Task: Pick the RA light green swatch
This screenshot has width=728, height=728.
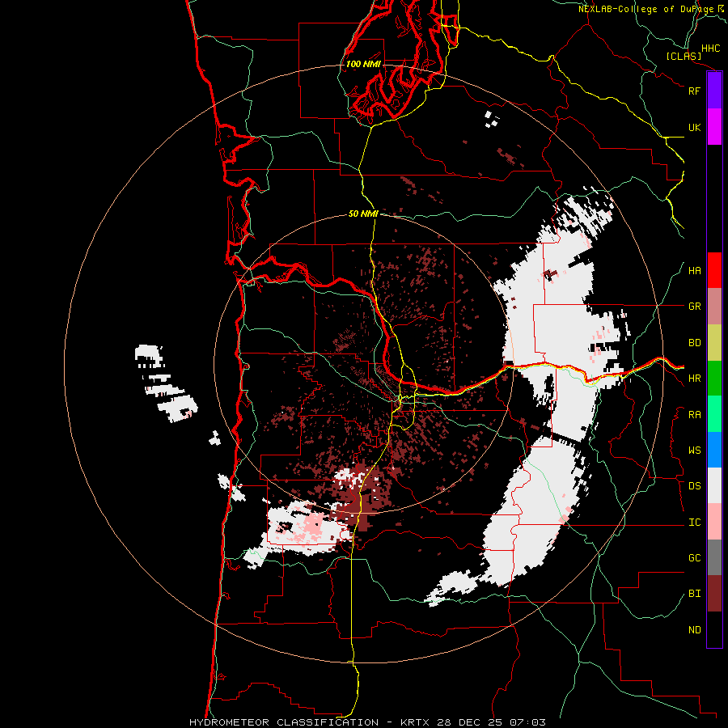Action: (x=714, y=414)
